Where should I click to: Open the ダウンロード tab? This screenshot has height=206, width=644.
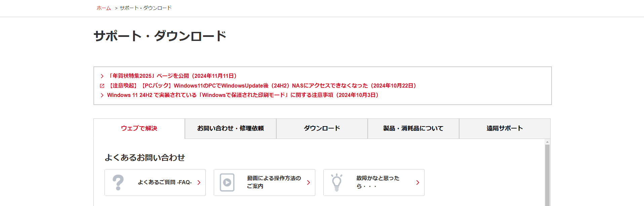click(322, 128)
